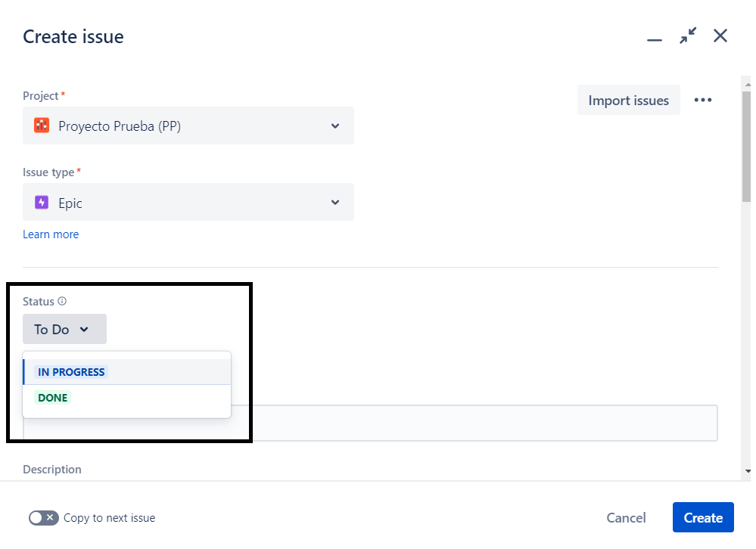
Task: Select the IN PROGRESS status option
Action: [x=73, y=372]
